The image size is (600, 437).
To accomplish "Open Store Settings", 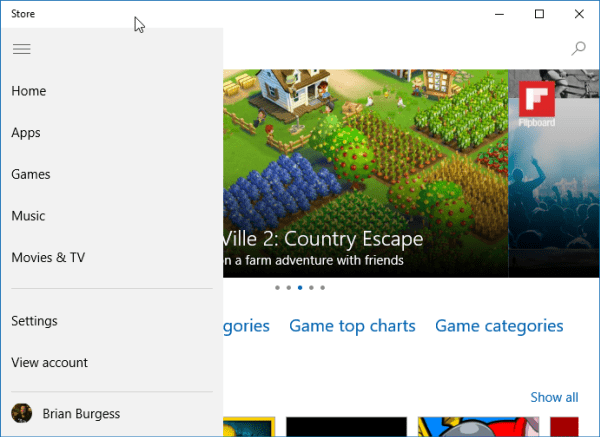I will coord(34,321).
